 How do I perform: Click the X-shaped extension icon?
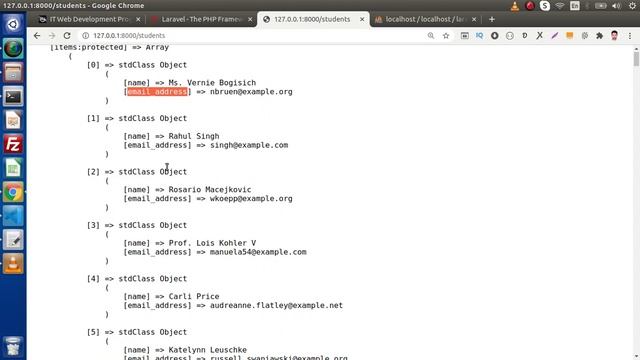540,36
